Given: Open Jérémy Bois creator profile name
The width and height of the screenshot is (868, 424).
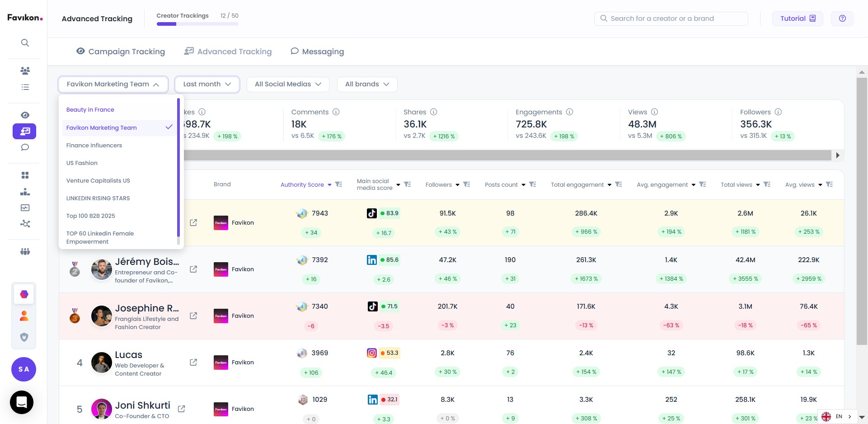Looking at the screenshot, I should click(x=147, y=262).
